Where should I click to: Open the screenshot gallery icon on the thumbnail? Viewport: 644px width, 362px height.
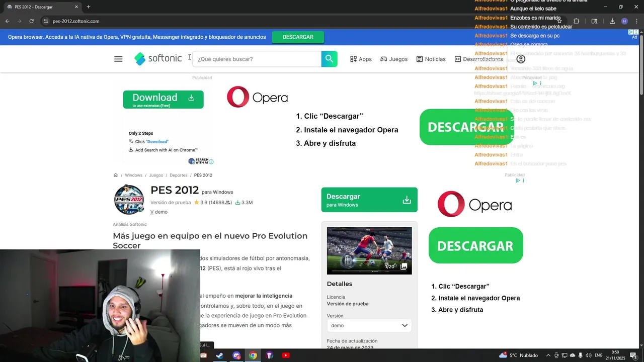click(404, 266)
